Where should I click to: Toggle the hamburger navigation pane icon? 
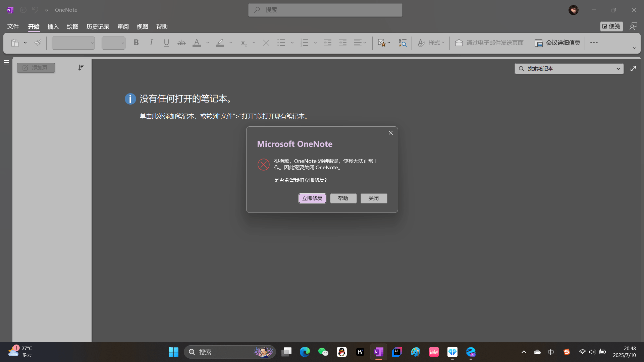click(6, 62)
